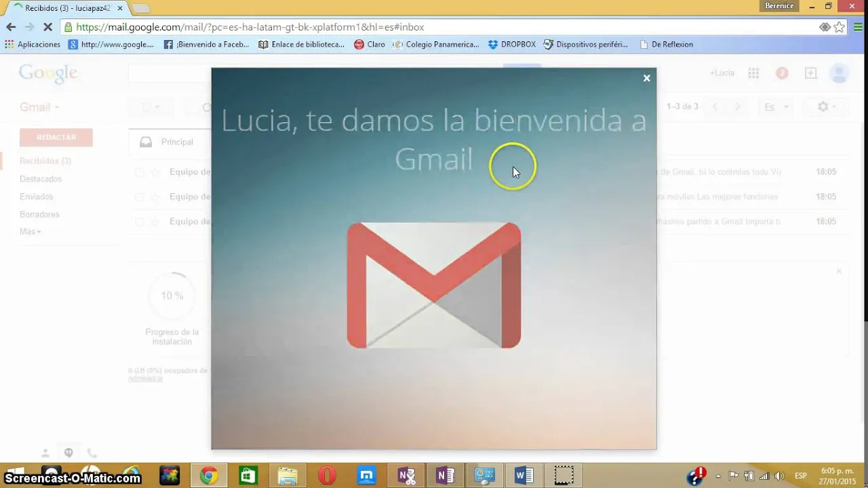This screenshot has height=488, width=868.
Task: Open Recibidos (3) folder
Action: (45, 161)
